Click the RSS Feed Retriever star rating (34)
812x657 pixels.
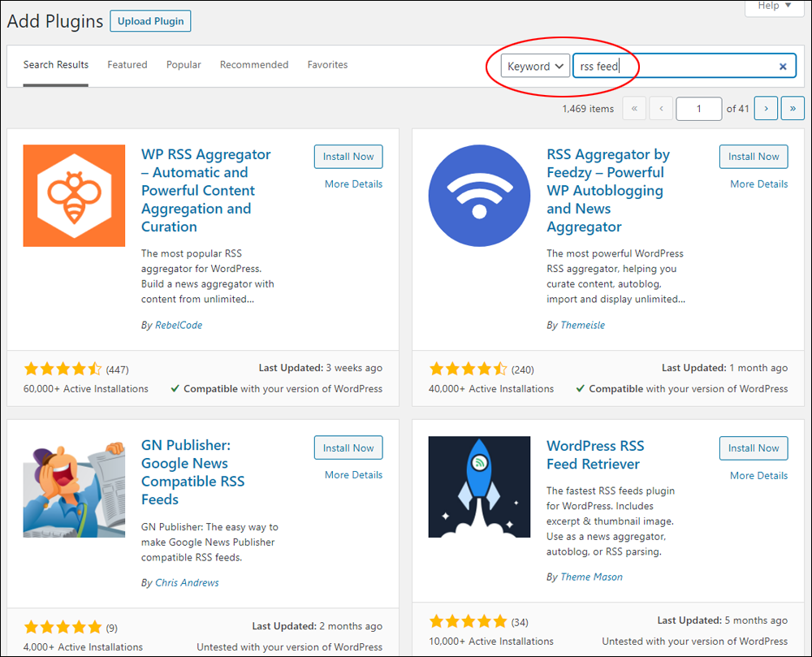pos(469,620)
